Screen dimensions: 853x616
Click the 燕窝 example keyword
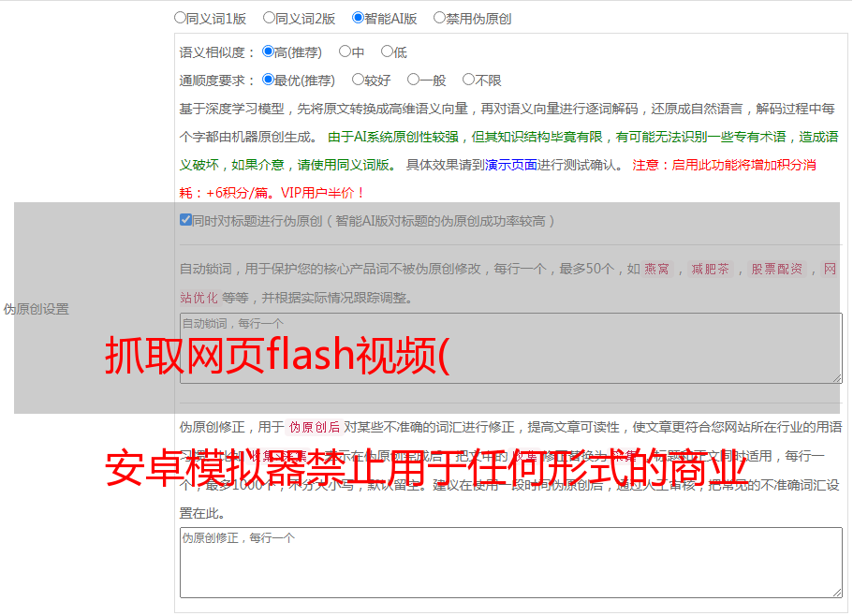pos(656,269)
